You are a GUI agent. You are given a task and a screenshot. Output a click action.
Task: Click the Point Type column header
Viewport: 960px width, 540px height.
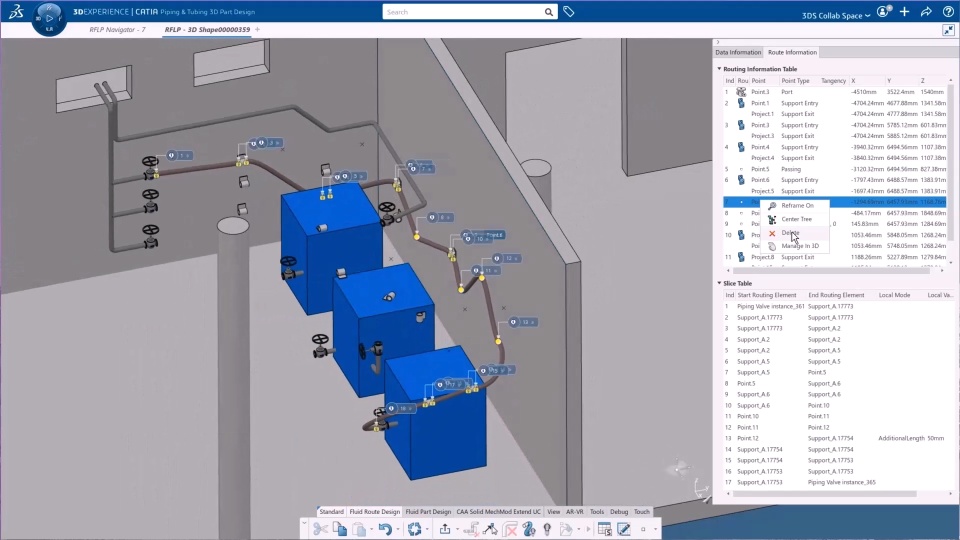click(x=795, y=81)
